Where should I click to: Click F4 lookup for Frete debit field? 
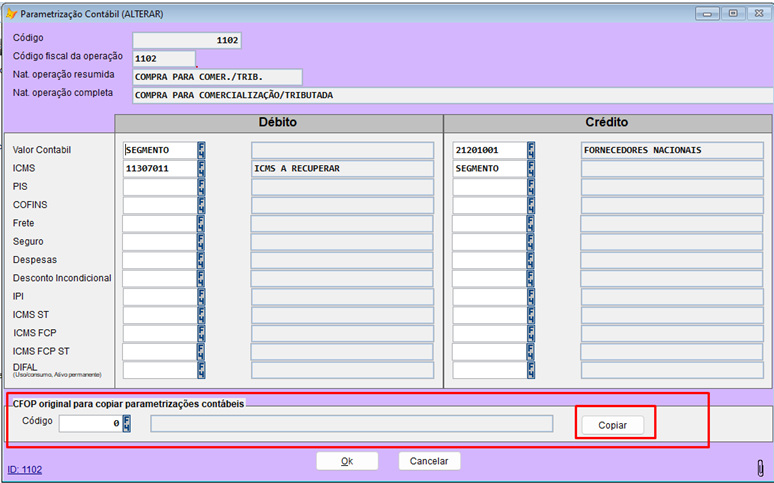[x=201, y=223]
